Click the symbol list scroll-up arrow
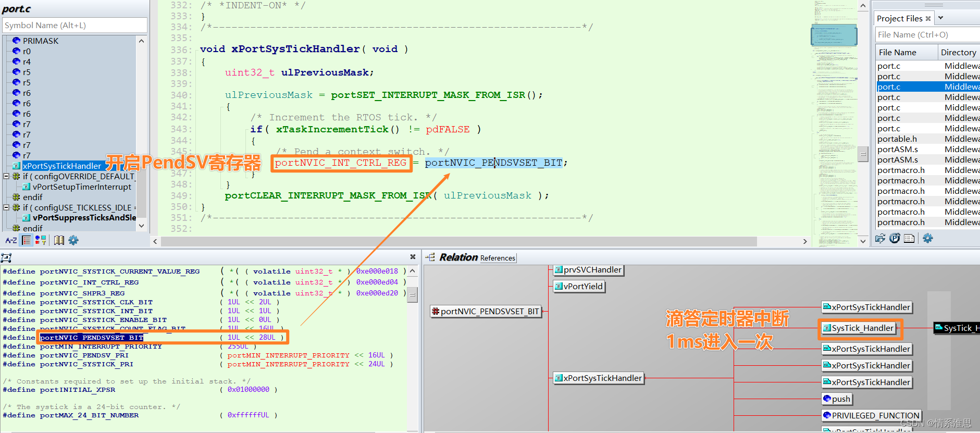This screenshot has width=980, height=433. tap(141, 41)
